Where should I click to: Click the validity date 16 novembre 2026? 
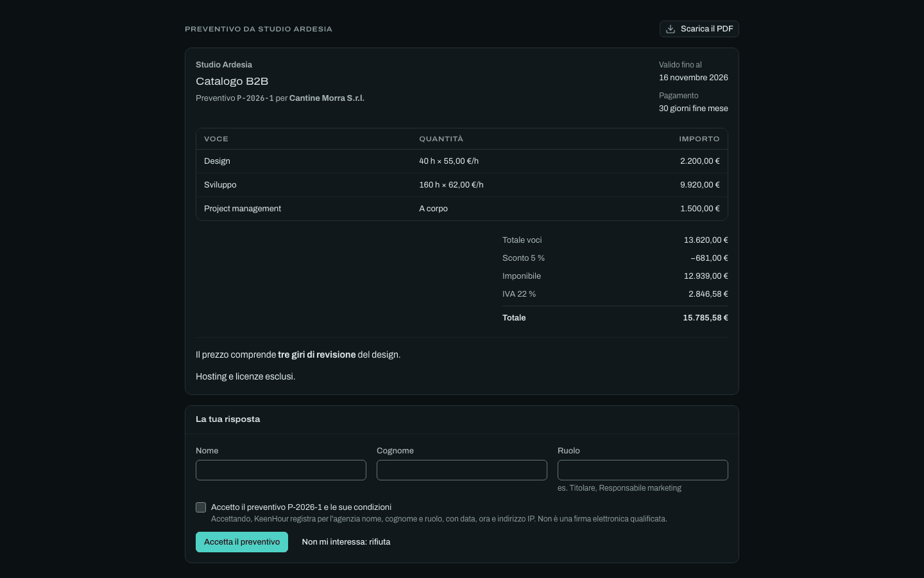[694, 78]
